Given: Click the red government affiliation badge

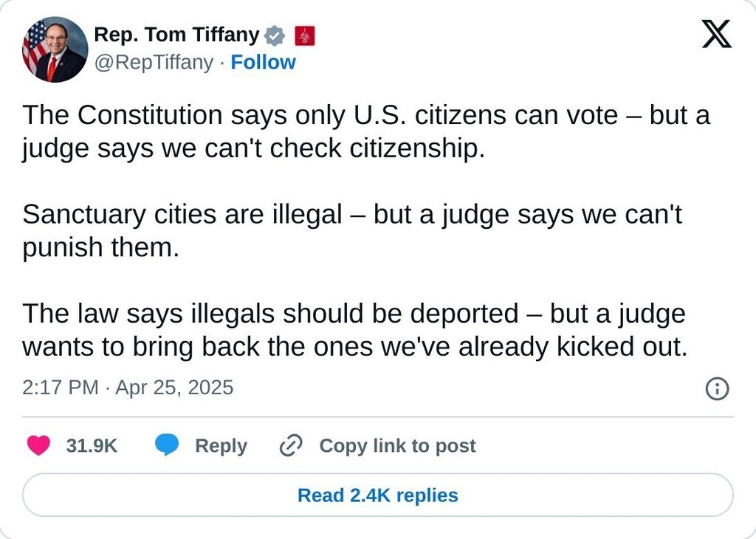Looking at the screenshot, I should (x=305, y=35).
